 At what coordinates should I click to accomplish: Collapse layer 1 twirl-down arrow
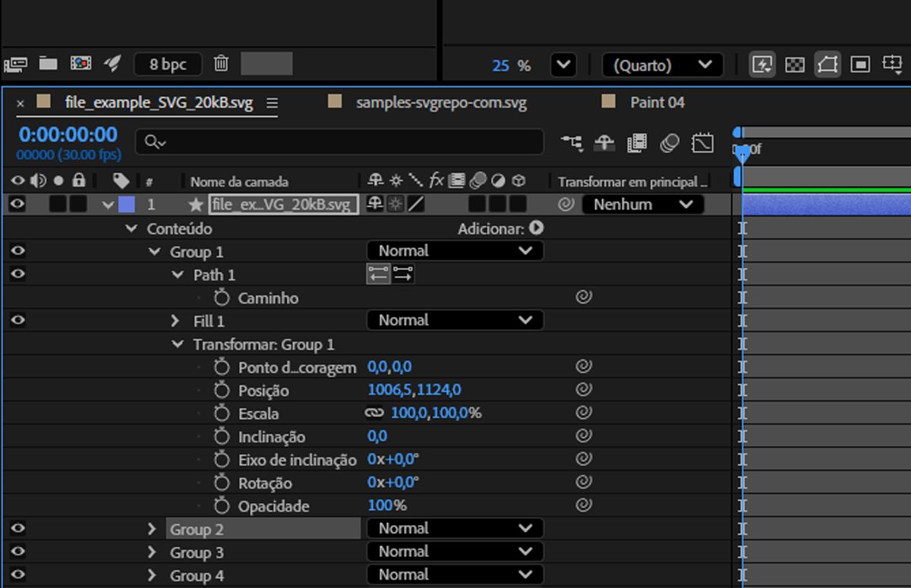[x=108, y=205]
